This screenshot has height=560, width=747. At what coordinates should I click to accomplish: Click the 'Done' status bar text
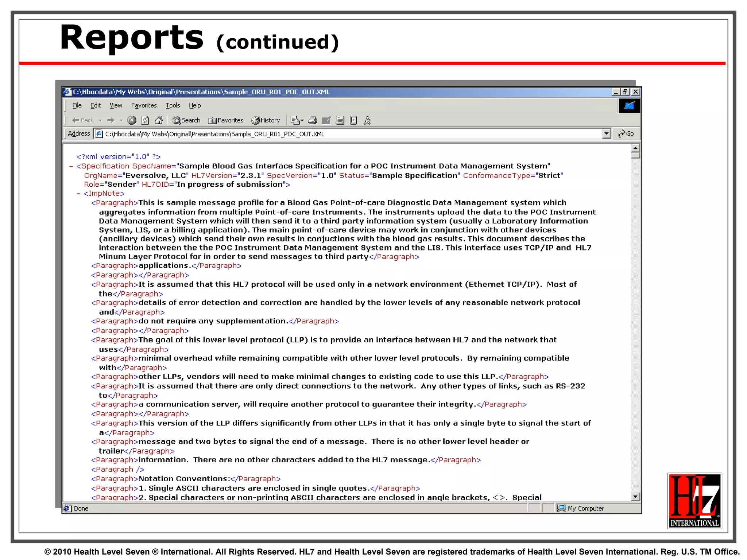coord(81,508)
